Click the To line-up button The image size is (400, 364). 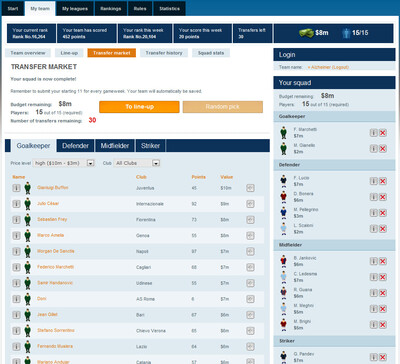coord(139,107)
